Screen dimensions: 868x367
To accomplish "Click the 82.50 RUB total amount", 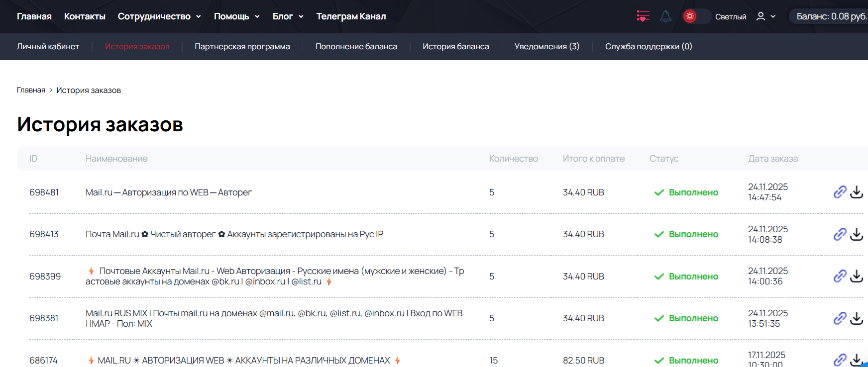I will 584,361.
